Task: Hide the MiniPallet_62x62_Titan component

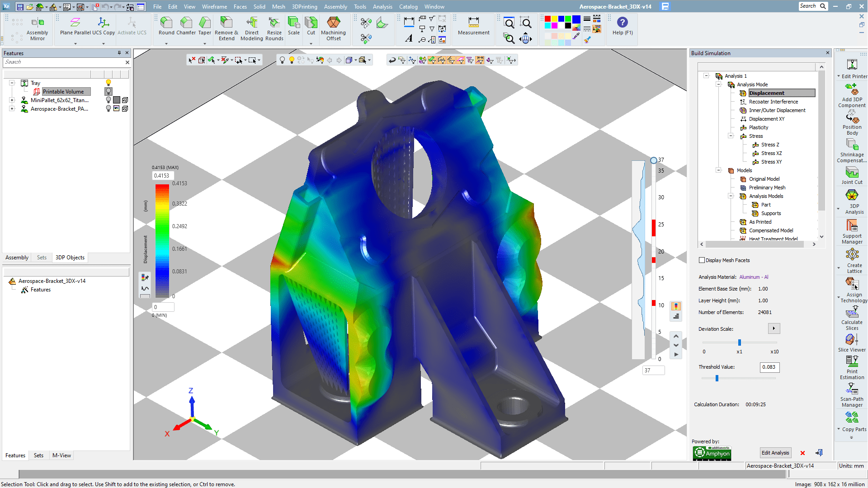Action: pyautogui.click(x=108, y=100)
